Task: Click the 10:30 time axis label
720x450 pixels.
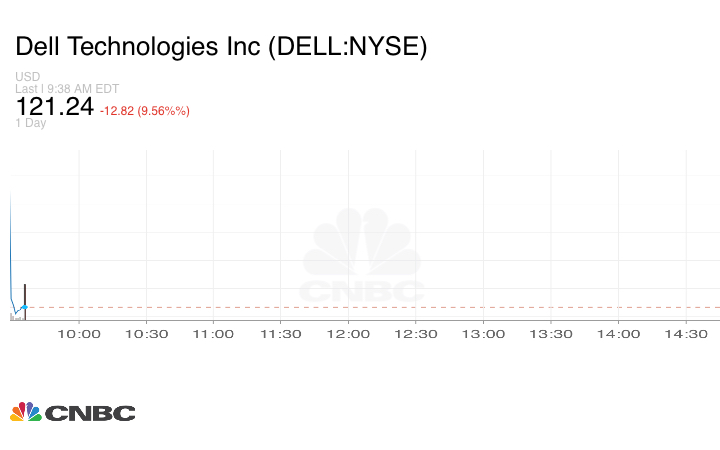Action: (146, 334)
